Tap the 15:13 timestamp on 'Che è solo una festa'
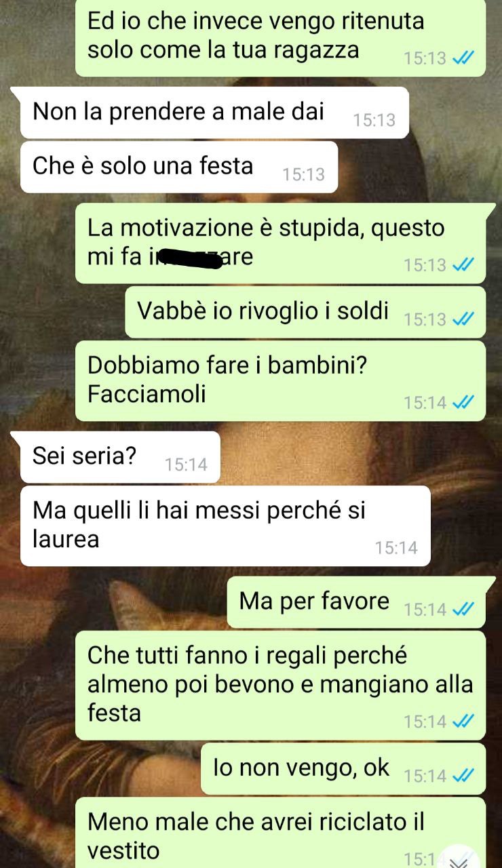The image size is (502, 868). point(303,174)
